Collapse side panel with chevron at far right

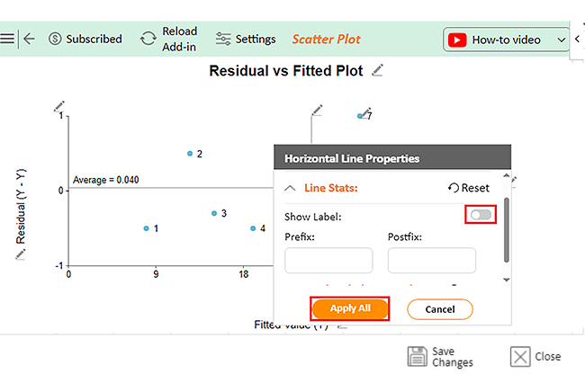pyautogui.click(x=577, y=39)
